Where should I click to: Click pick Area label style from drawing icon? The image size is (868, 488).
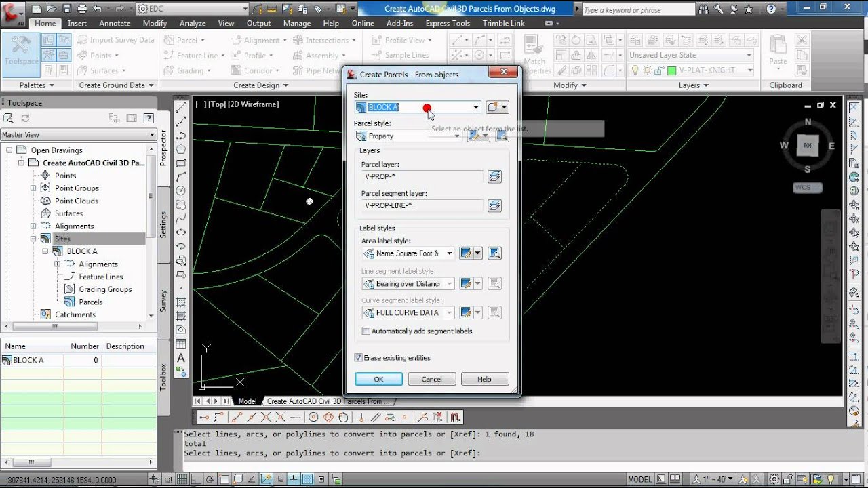point(494,253)
